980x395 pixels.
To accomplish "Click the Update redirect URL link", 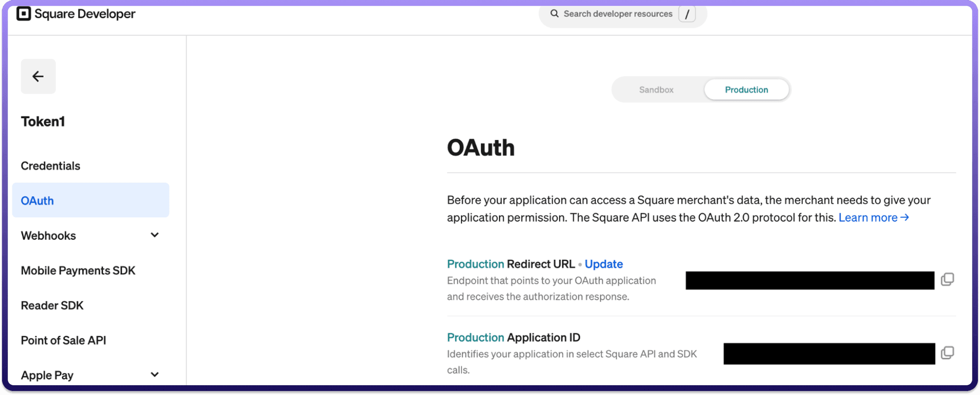I will (x=604, y=264).
